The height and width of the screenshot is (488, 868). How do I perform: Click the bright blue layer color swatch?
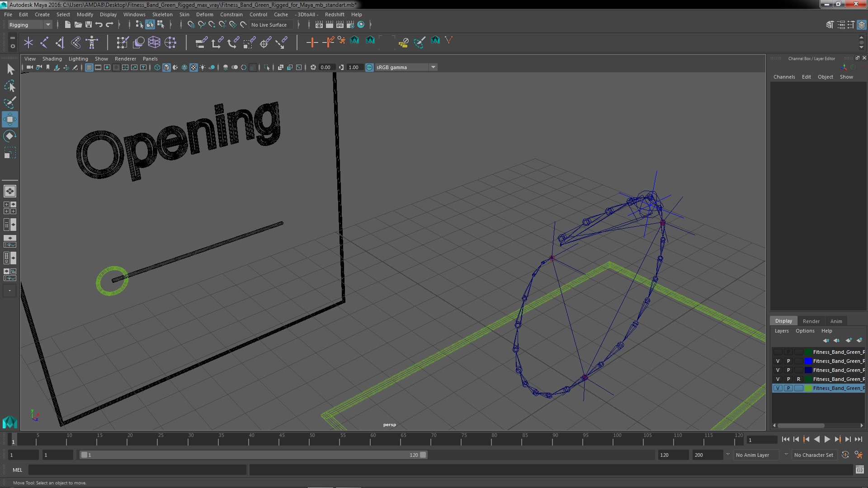tap(808, 361)
